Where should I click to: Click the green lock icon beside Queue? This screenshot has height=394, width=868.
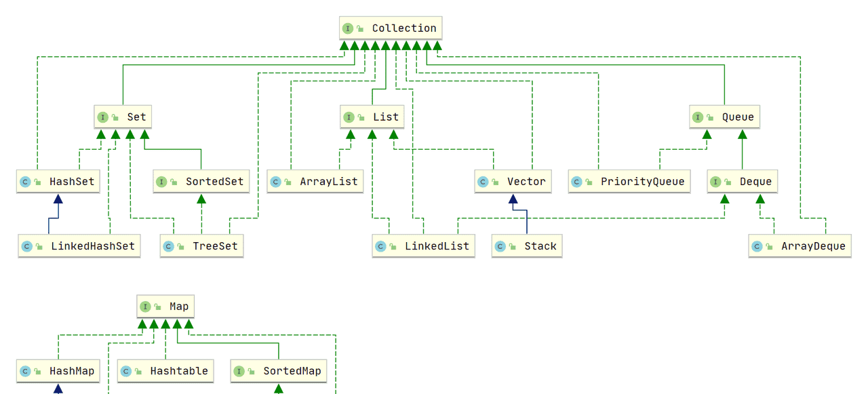pos(710,117)
